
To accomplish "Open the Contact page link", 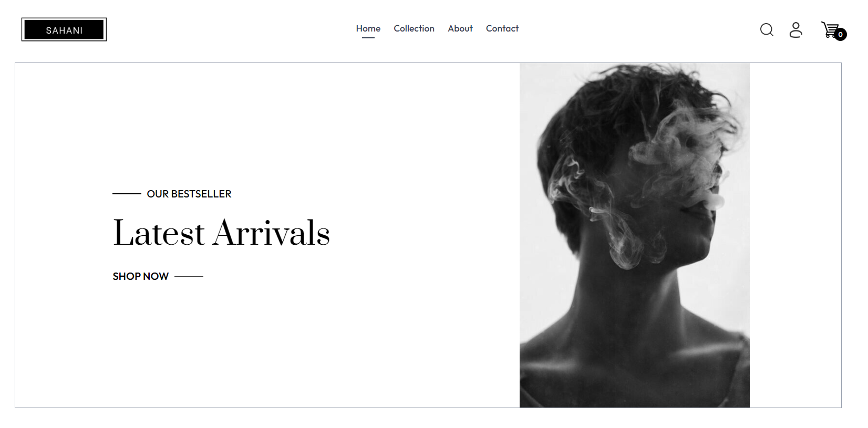I will pos(502,28).
